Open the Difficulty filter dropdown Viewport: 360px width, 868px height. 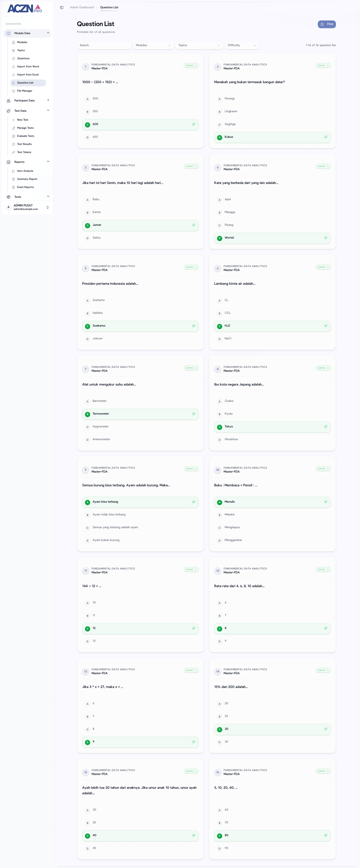point(242,45)
